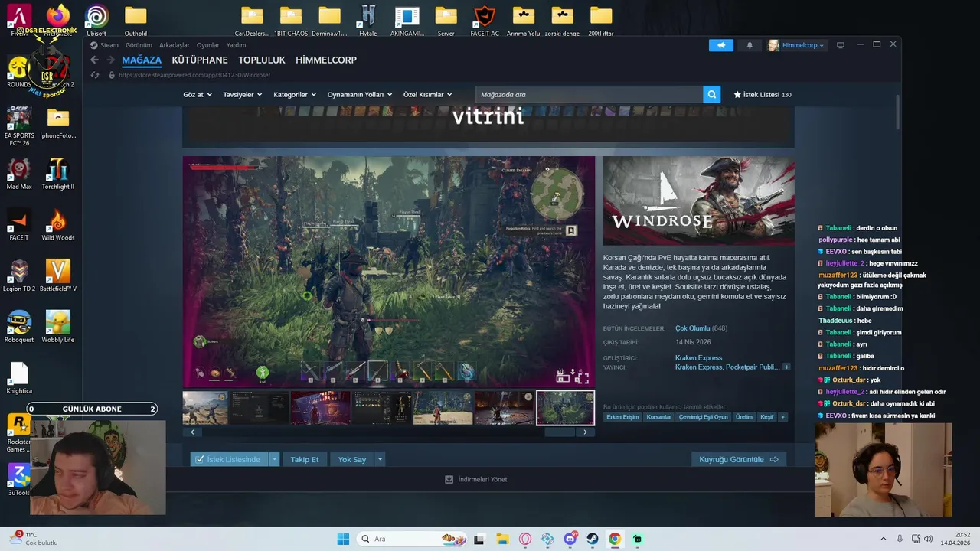The height and width of the screenshot is (551, 980).
Task: Open Steam from the Windows taskbar
Action: [593, 539]
